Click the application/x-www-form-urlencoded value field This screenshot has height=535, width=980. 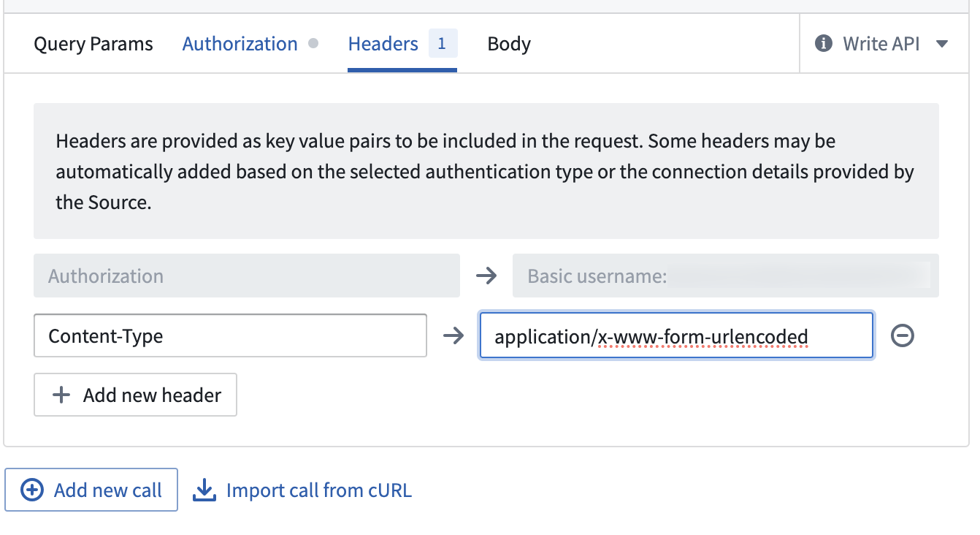[x=676, y=335]
